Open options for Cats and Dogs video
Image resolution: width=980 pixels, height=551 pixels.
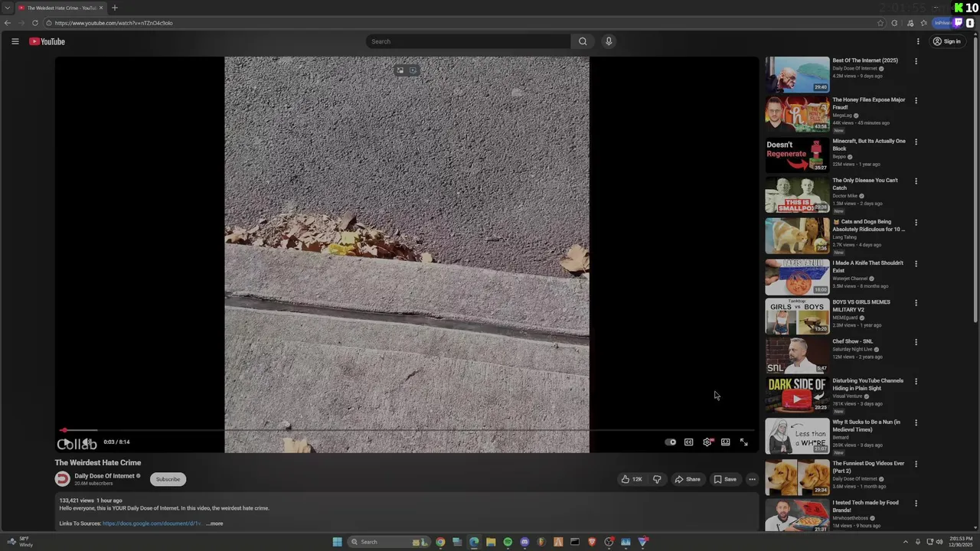[916, 223]
